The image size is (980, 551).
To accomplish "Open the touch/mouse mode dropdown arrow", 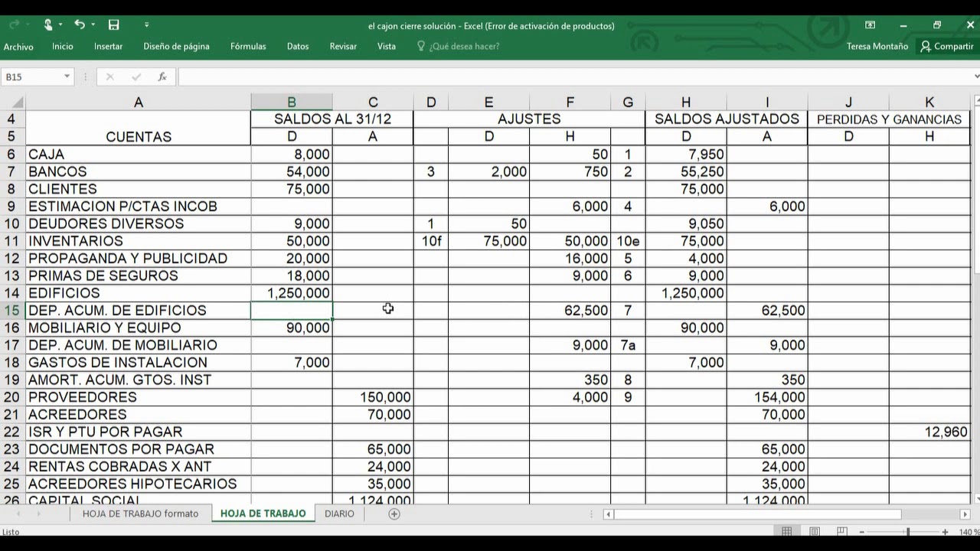I will tap(60, 25).
